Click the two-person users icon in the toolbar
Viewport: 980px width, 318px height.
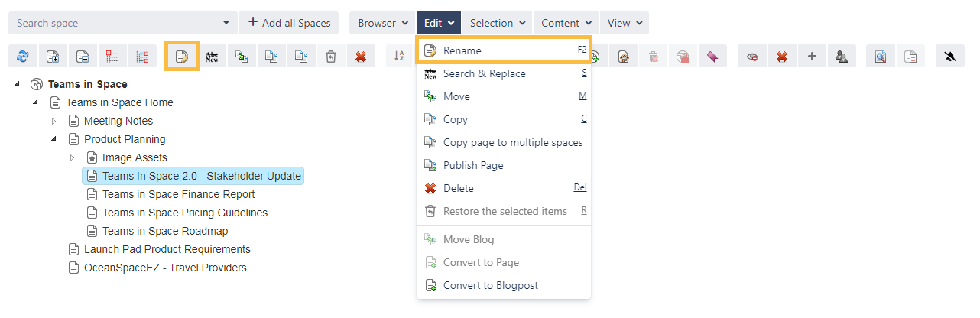841,57
